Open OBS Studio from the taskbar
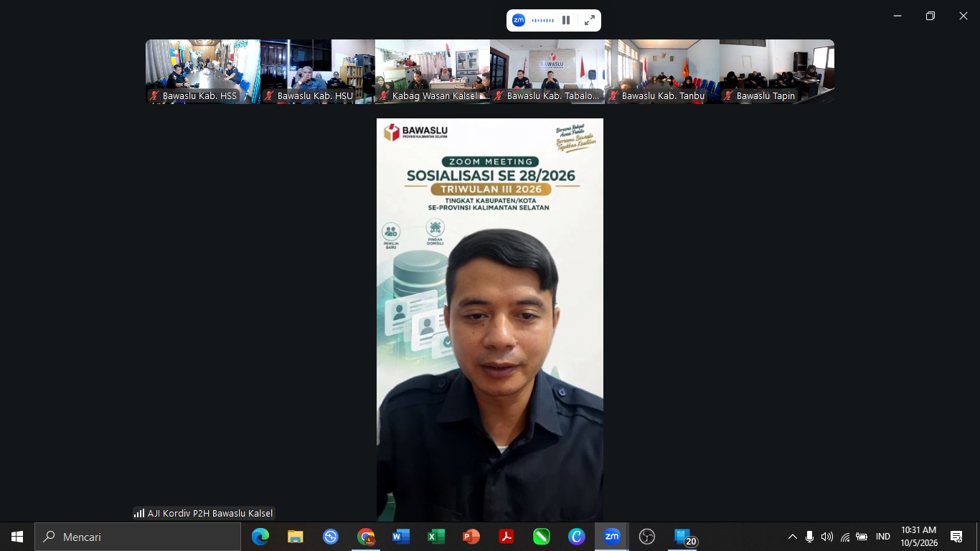Image resolution: width=980 pixels, height=551 pixels. point(647,537)
